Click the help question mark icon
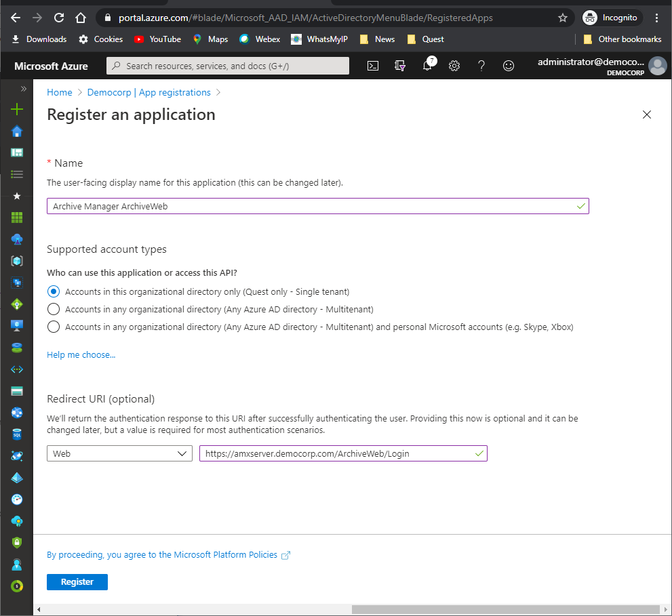672x616 pixels. click(x=481, y=66)
